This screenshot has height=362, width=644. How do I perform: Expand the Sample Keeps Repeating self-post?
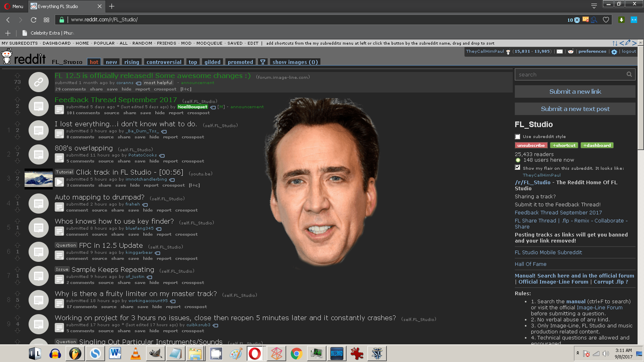coord(59,279)
